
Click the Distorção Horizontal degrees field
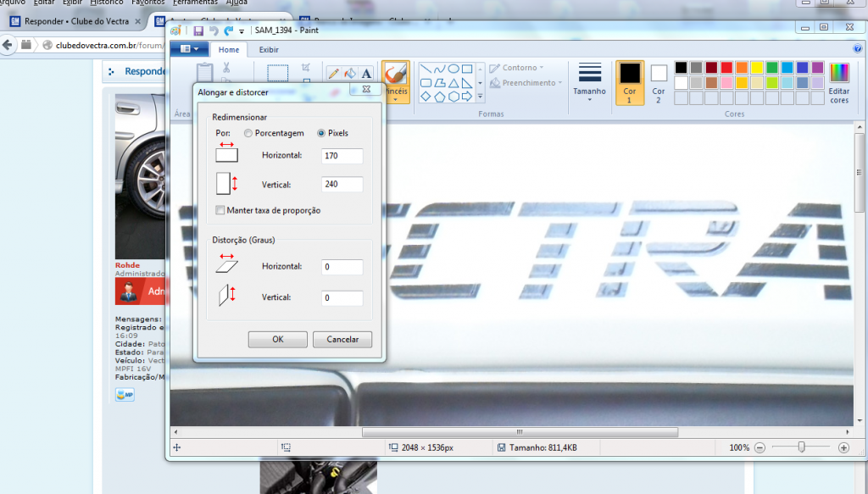click(342, 267)
